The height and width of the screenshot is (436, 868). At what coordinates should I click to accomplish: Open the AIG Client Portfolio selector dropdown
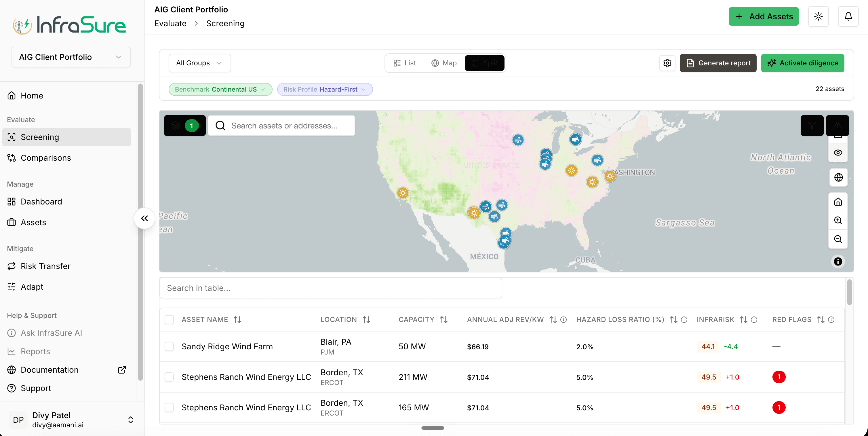tap(71, 57)
